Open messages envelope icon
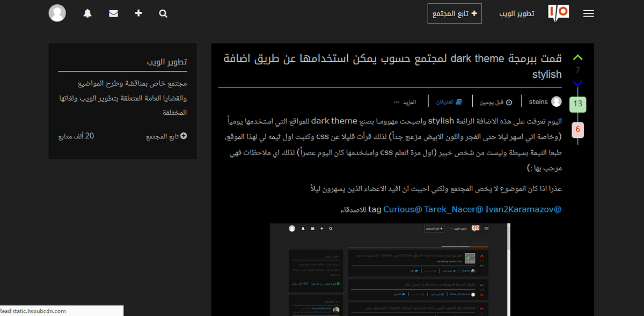 pos(113,13)
